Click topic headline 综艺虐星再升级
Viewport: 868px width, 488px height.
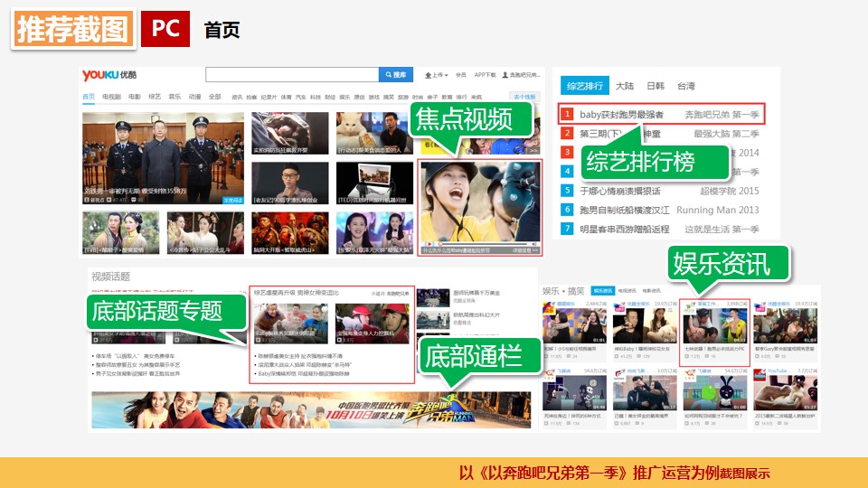(297, 293)
